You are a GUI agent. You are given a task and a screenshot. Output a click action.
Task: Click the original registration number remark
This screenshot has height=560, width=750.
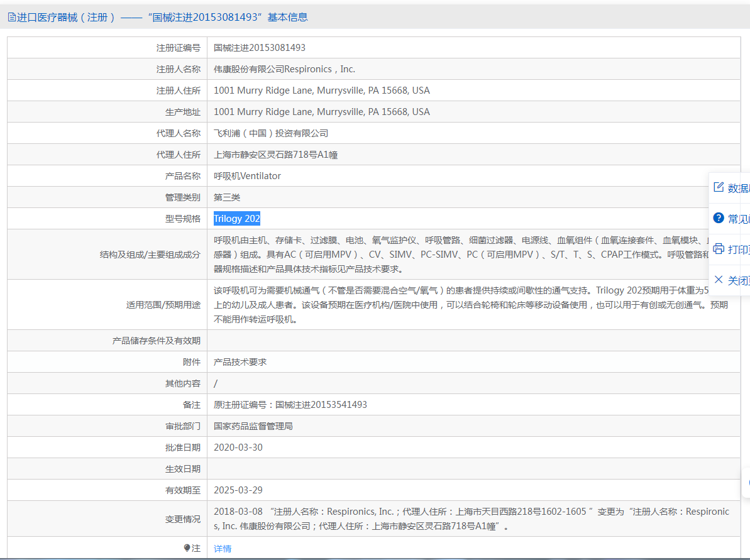pyautogui.click(x=290, y=405)
